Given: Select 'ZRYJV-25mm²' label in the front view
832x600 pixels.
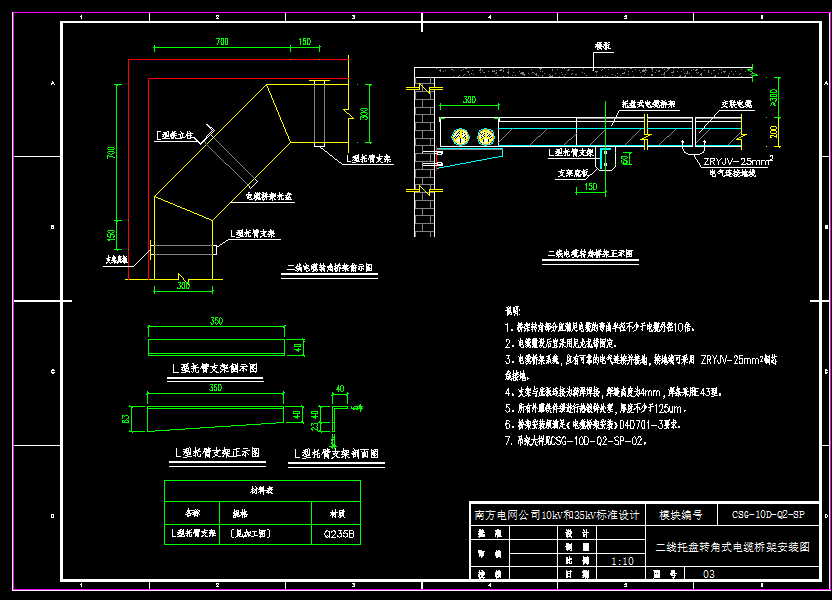Looking at the screenshot, I should pyautogui.click(x=738, y=161).
